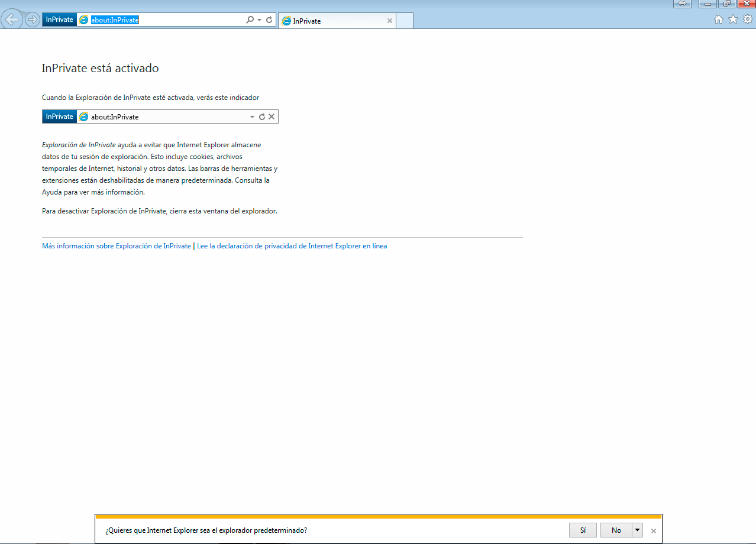Open the Internet Explorer privacy statement link
756x544 pixels.
pos(292,246)
